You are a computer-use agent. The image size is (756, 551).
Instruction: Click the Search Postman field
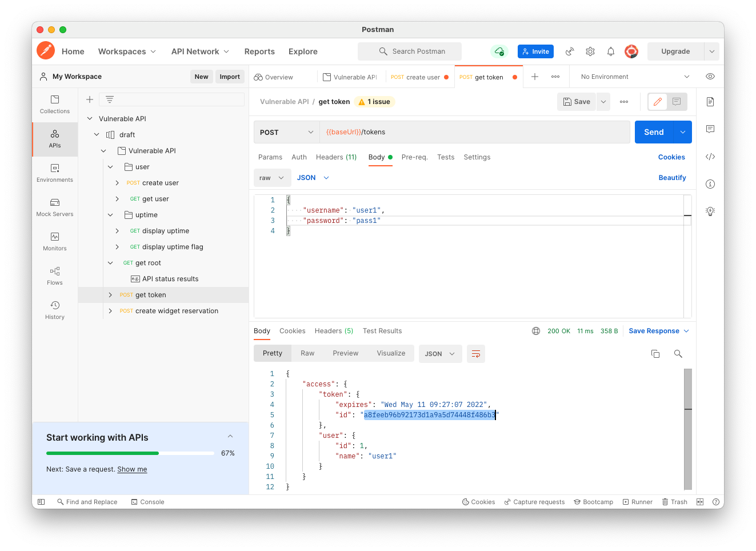point(410,51)
